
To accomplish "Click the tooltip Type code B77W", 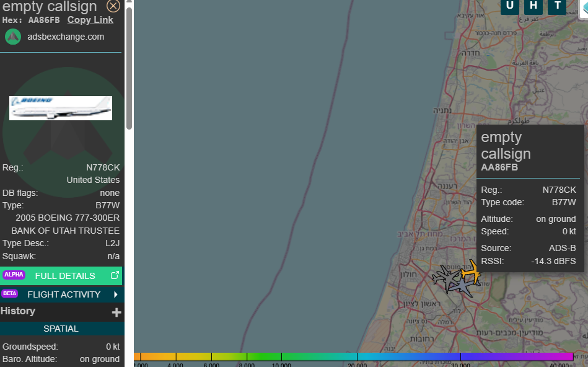I will point(564,202).
